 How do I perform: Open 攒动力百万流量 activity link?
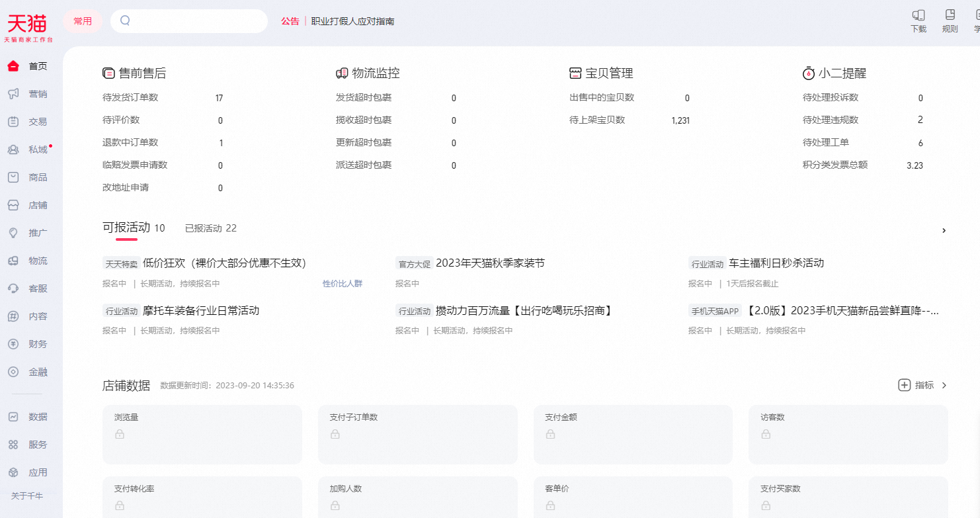tap(524, 310)
